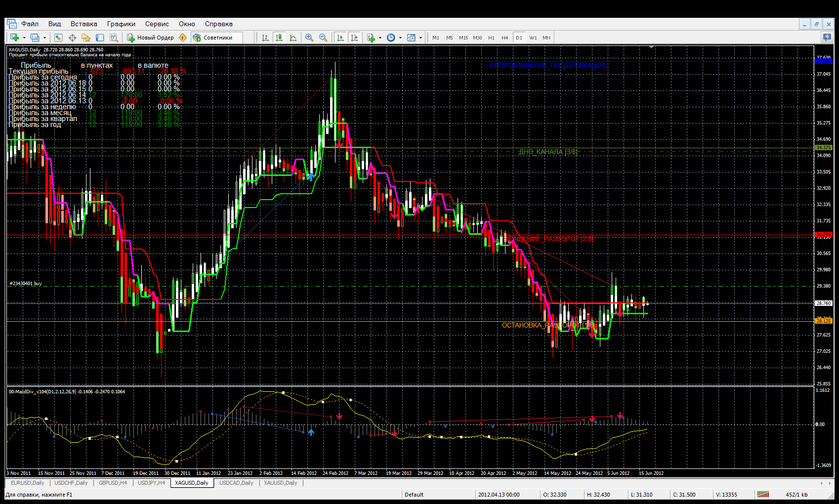Click the Market Watch toolbar icon

(x=58, y=38)
